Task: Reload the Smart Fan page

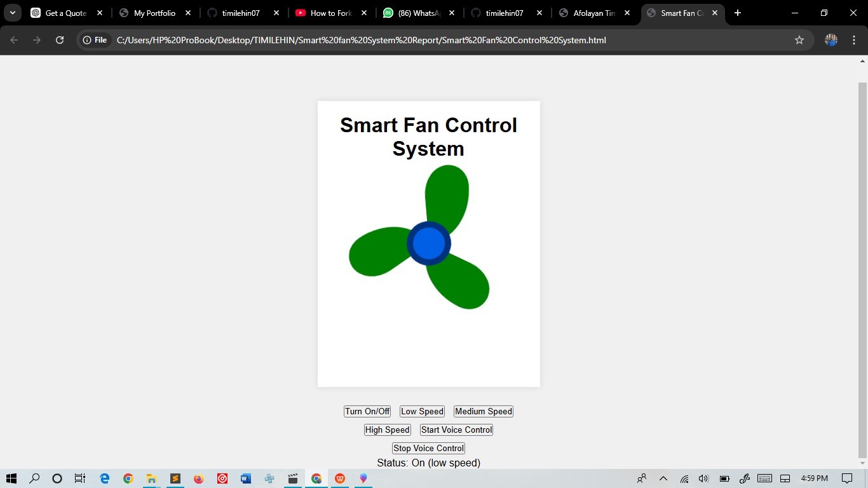Action: (x=60, y=40)
